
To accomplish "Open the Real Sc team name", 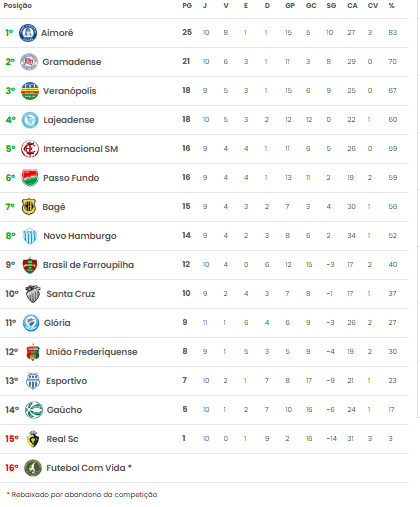I will point(62,439).
